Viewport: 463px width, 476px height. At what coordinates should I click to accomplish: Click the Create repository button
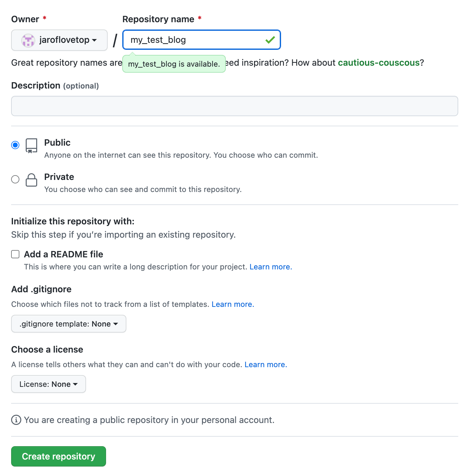point(58,456)
